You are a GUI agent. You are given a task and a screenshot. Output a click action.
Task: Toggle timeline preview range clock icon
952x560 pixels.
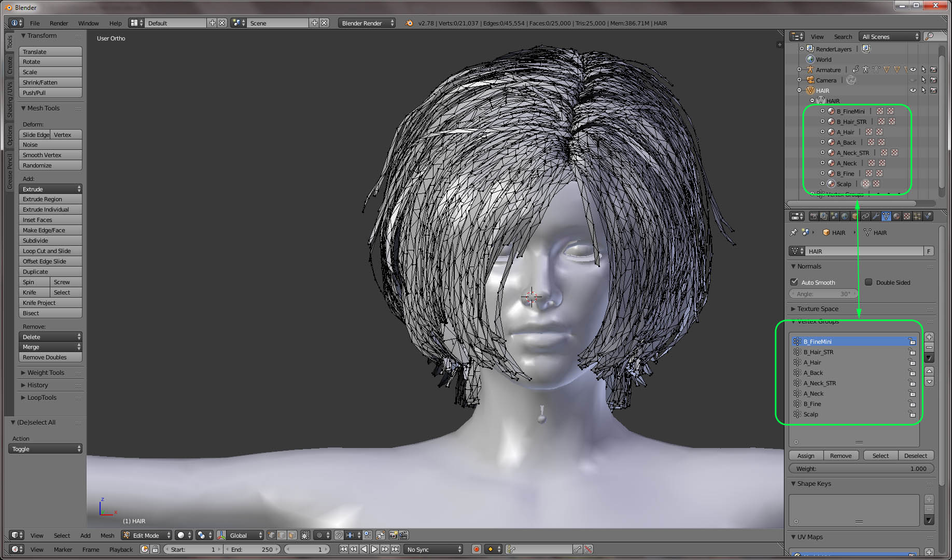click(145, 549)
